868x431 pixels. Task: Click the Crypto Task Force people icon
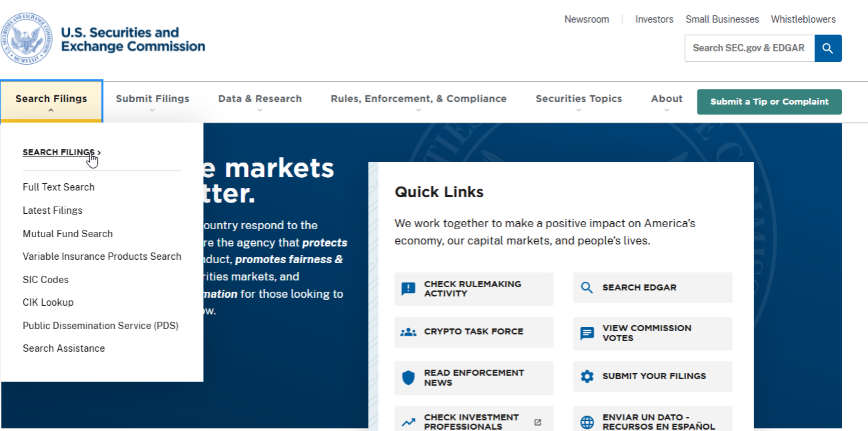pyautogui.click(x=408, y=332)
